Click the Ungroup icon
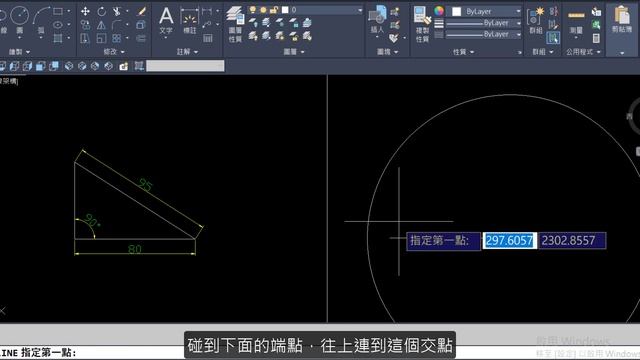Image resolution: width=640 pixels, height=360 pixels. pyautogui.click(x=553, y=11)
